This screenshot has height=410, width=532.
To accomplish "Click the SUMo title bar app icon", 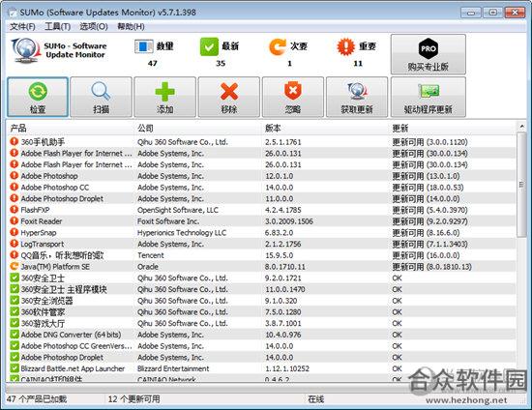I will pos(13,13).
